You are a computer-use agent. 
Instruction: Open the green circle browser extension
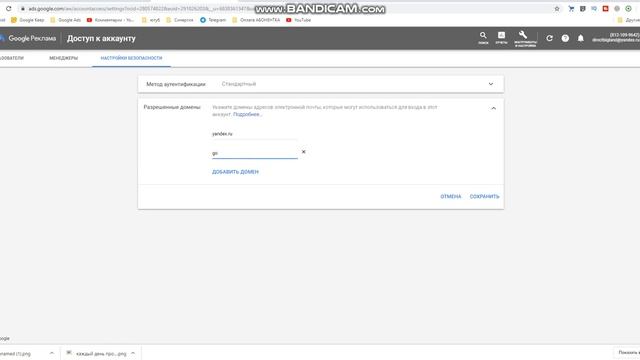(x=629, y=9)
